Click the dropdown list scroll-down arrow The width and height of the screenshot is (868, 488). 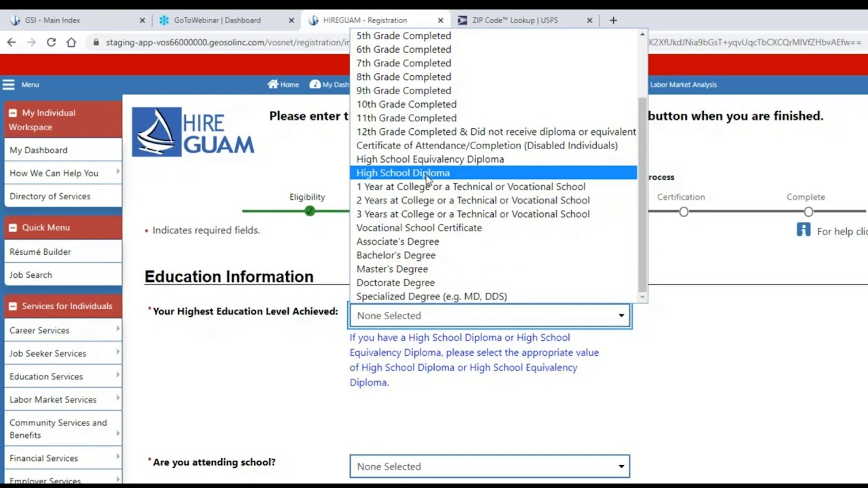642,297
